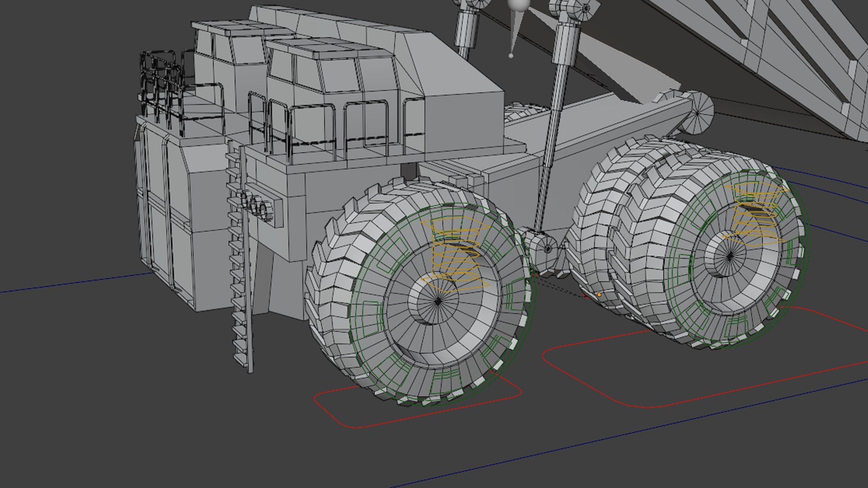This screenshot has width=868, height=488.
Task: Select the red ground outline under front wheel
Action: (x=418, y=400)
